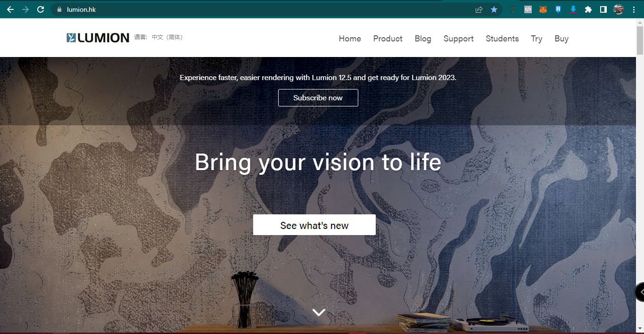Click the See what's new button
Viewport: 644px width, 334px height.
pos(314,225)
